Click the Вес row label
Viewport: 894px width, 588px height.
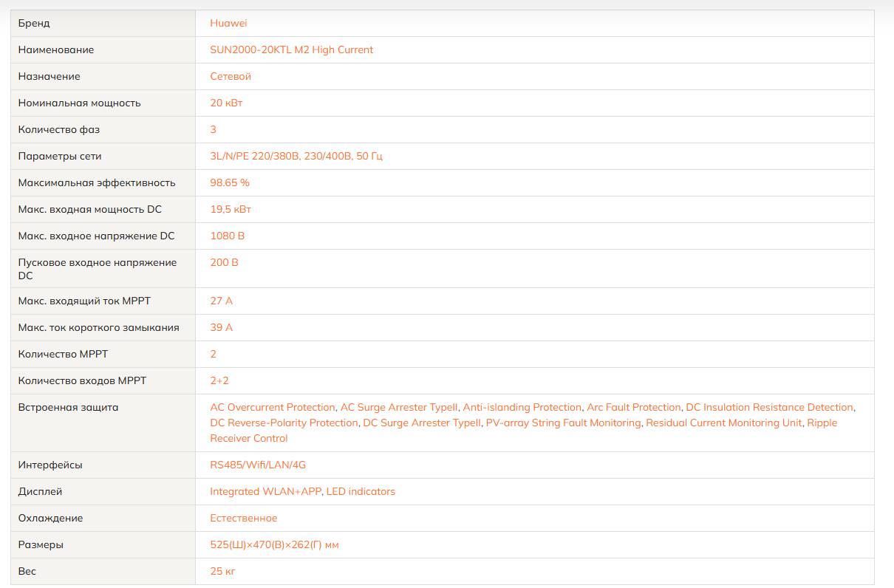coord(27,571)
